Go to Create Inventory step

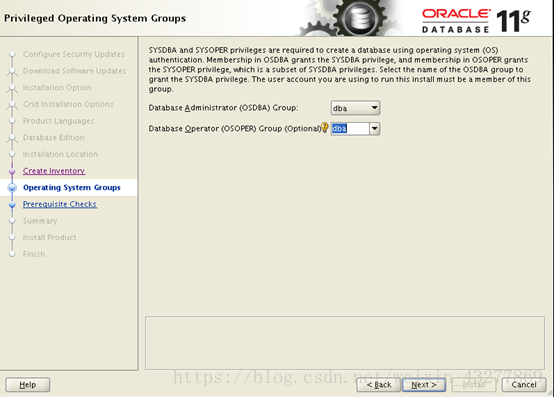click(54, 171)
